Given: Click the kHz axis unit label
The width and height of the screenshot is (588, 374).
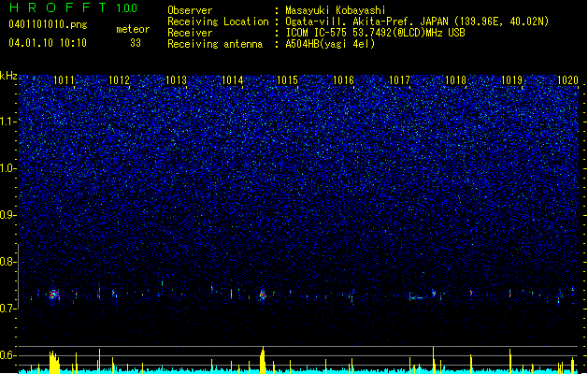Looking at the screenshot, I should click(x=8, y=76).
